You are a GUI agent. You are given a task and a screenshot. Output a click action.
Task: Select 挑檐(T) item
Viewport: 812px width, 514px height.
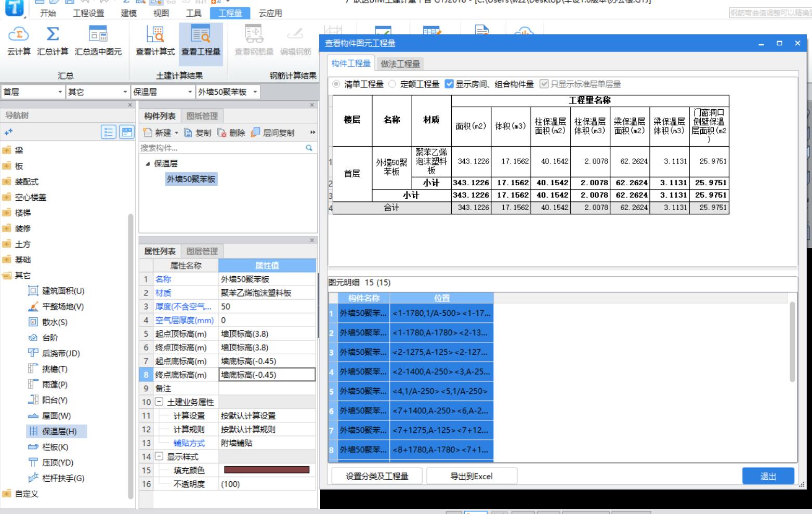(x=48, y=369)
